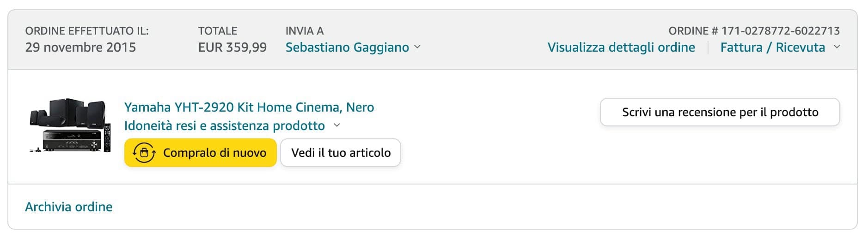868x238 pixels.
Task: Click the TOTALE header label
Action: (x=218, y=31)
